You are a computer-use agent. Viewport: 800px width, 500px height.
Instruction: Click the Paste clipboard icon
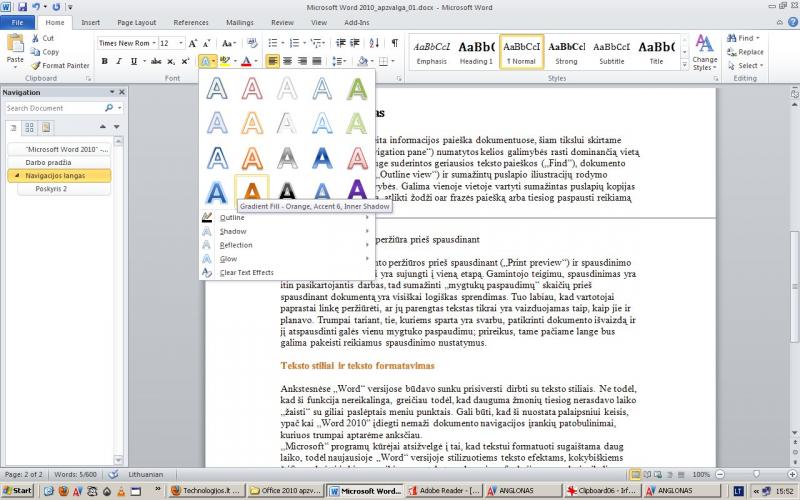pos(15,45)
